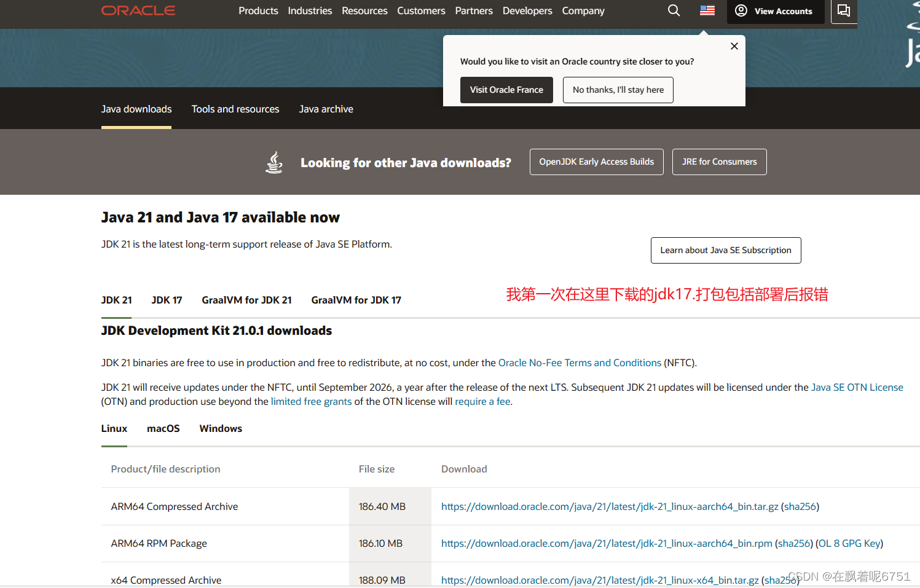
Task: Switch to the Tools and resources tab
Action: (x=235, y=109)
